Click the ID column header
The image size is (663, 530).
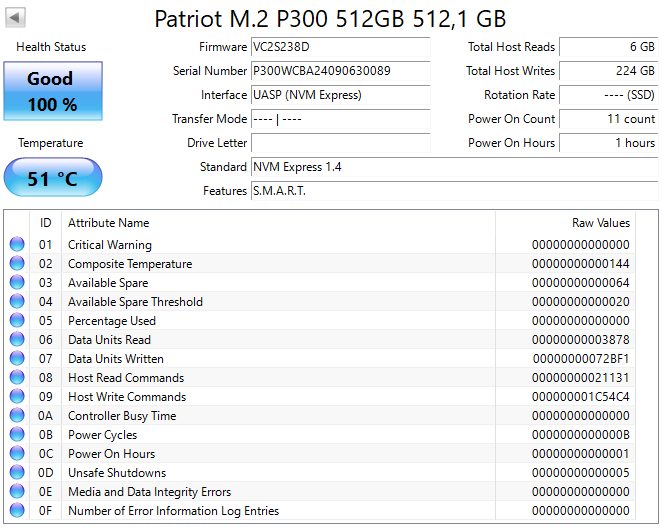click(46, 223)
